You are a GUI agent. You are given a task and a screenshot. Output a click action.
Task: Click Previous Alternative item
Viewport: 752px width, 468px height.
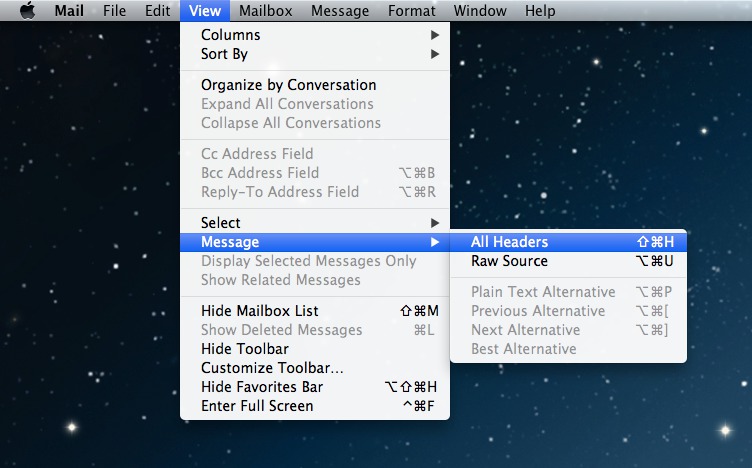(568, 311)
